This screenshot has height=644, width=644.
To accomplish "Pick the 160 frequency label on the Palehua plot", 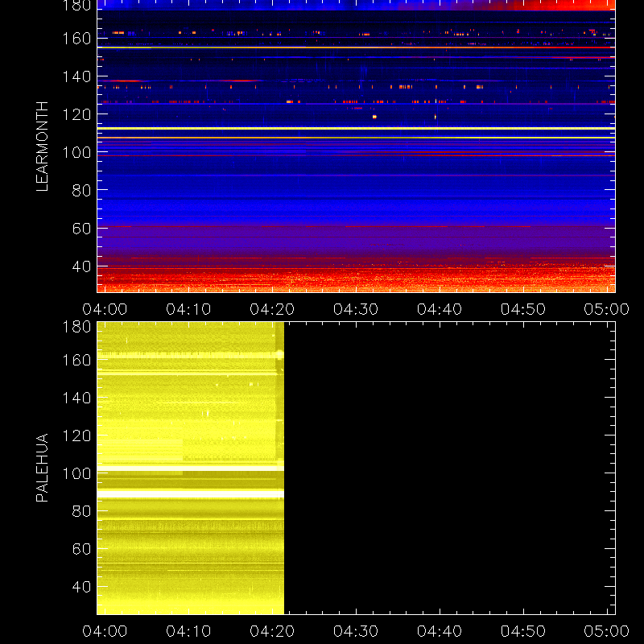I will pos(76,360).
